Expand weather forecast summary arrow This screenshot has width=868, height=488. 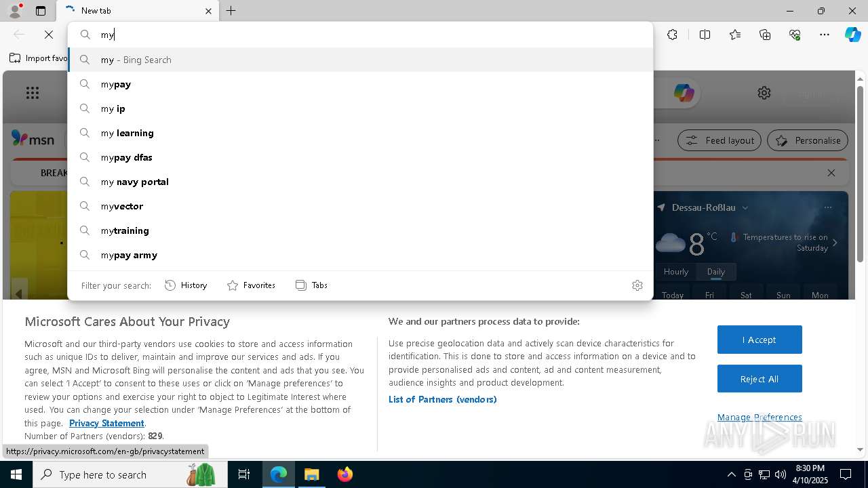[835, 243]
